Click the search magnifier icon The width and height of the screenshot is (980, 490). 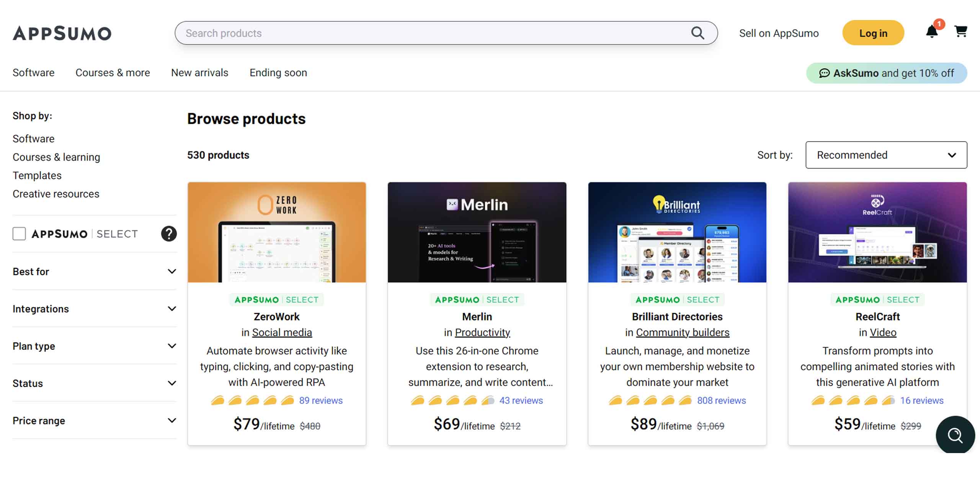697,33
